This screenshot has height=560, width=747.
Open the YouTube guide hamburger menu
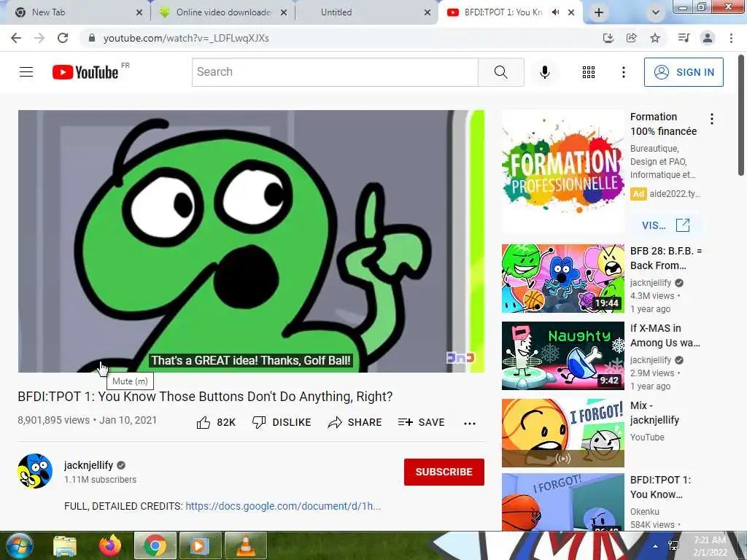[26, 72]
